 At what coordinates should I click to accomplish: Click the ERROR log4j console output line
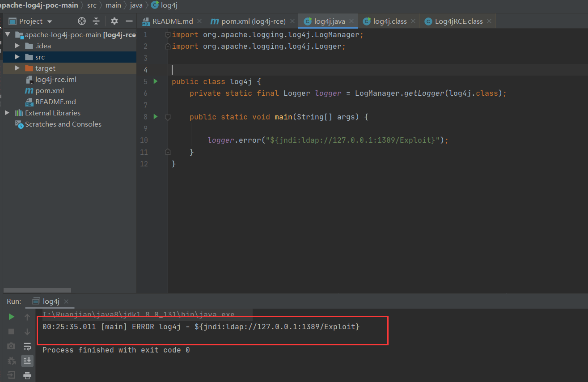pyautogui.click(x=201, y=327)
